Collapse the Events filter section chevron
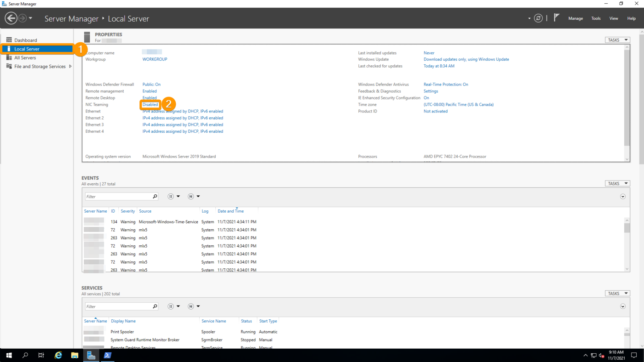 click(x=622, y=197)
